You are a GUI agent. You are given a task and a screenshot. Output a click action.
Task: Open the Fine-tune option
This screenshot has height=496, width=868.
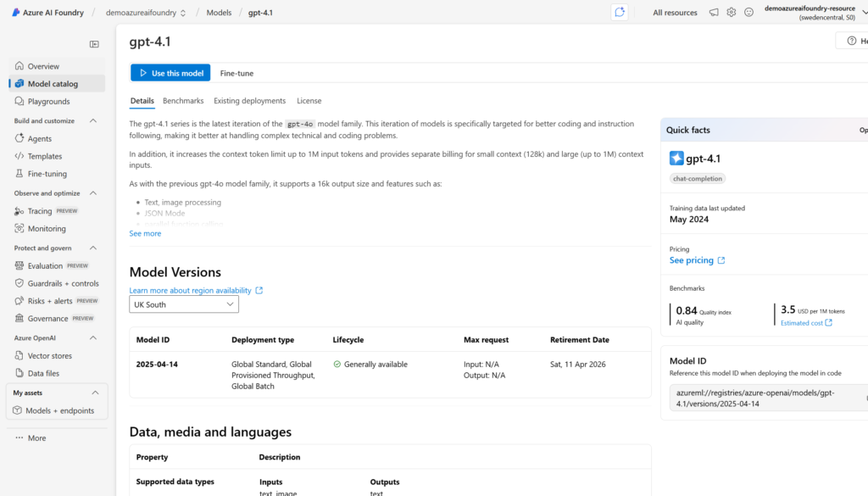[237, 73]
